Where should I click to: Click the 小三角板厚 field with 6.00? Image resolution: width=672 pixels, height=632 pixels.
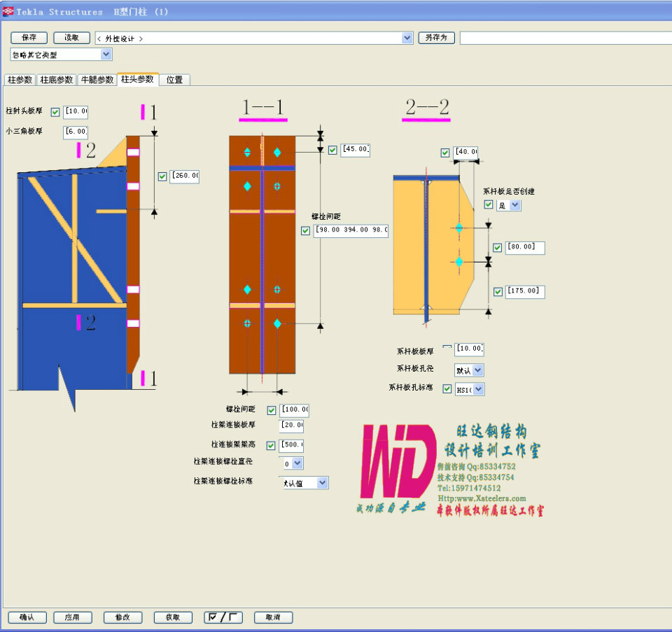click(76, 132)
